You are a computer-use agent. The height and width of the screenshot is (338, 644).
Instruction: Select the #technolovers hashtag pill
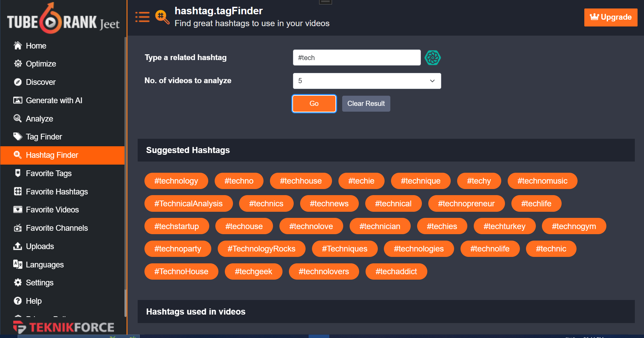coord(324,271)
